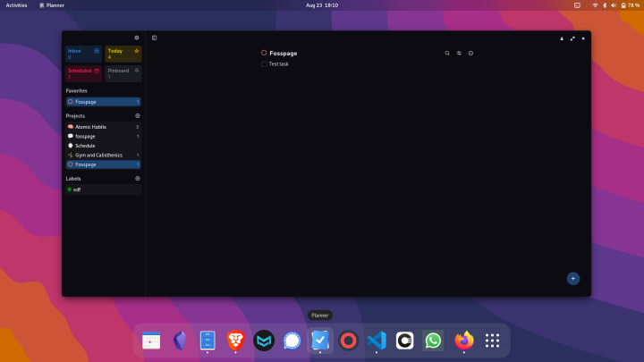Open the Schedule project
Image resolution: width=644 pixels, height=362 pixels.
(103, 146)
